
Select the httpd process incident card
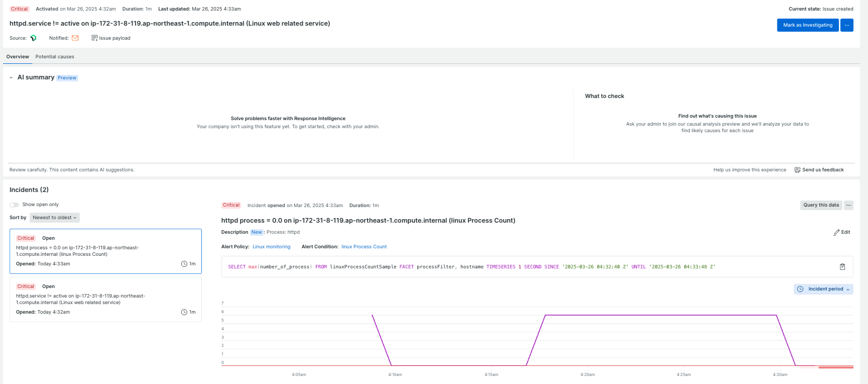[x=105, y=251]
